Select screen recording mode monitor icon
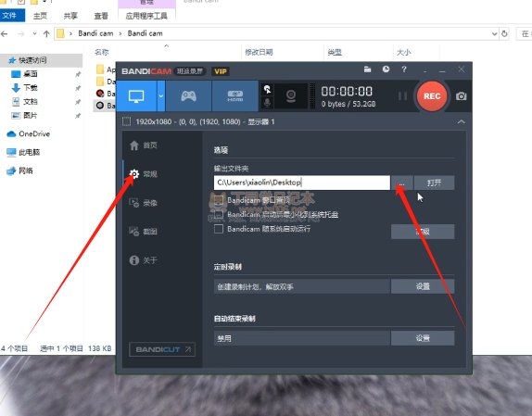The image size is (532, 416). coord(136,96)
